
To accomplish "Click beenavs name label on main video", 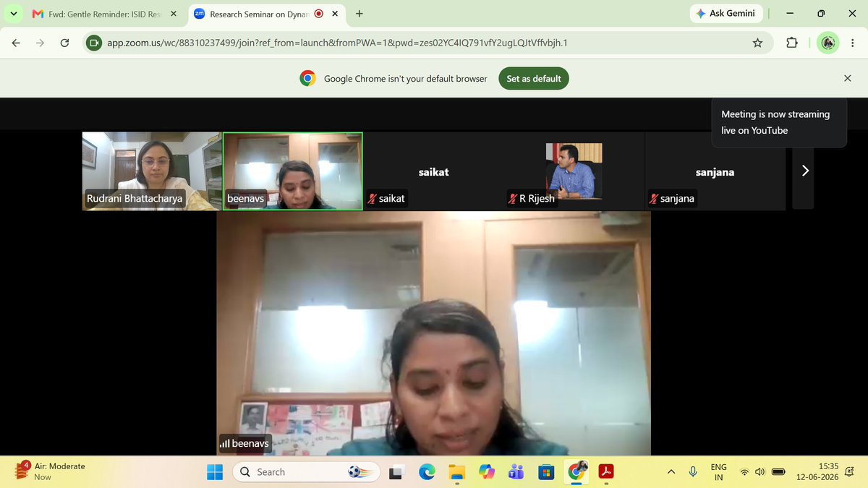I will pyautogui.click(x=245, y=443).
